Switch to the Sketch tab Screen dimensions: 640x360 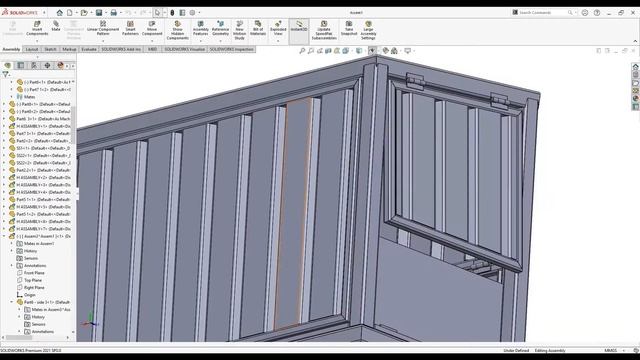coord(50,49)
